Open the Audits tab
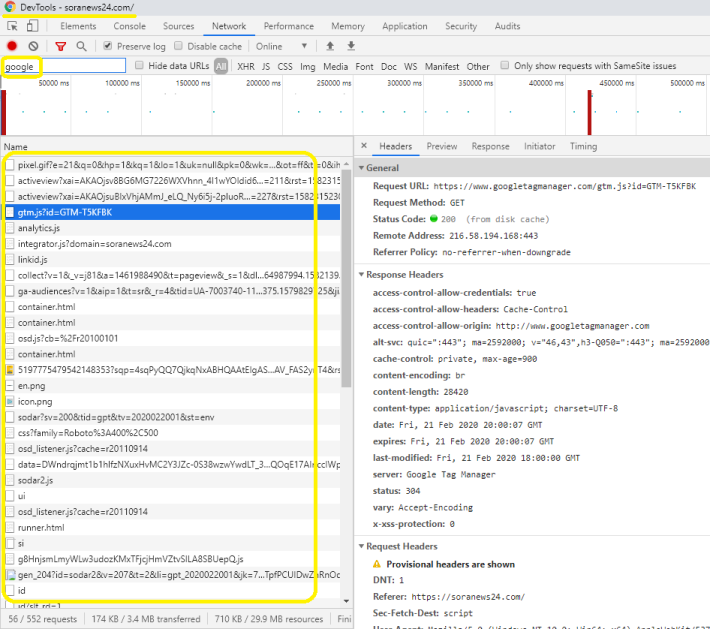This screenshot has width=710, height=629. [x=507, y=26]
